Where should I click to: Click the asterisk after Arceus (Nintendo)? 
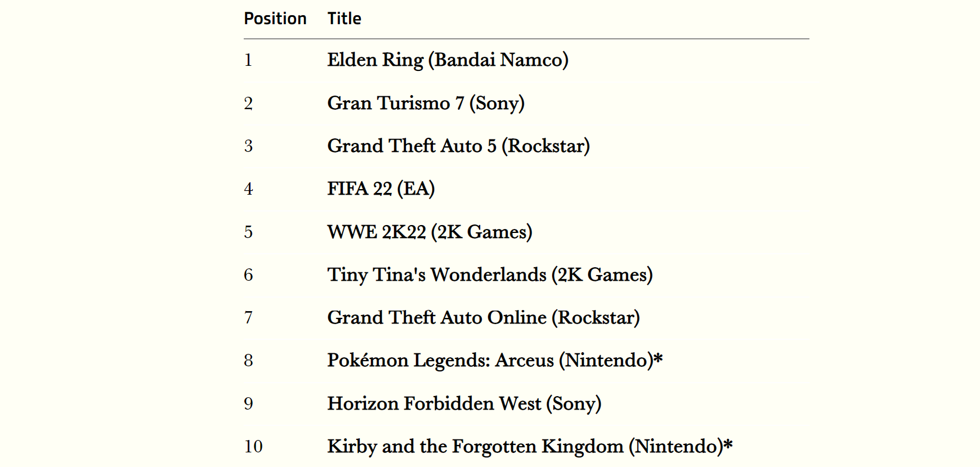658,357
